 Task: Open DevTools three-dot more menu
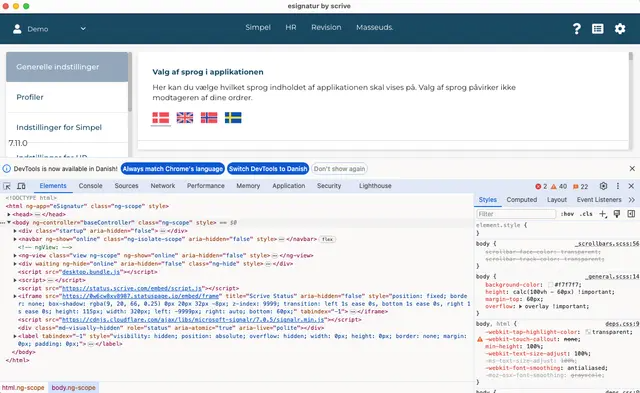618,186
